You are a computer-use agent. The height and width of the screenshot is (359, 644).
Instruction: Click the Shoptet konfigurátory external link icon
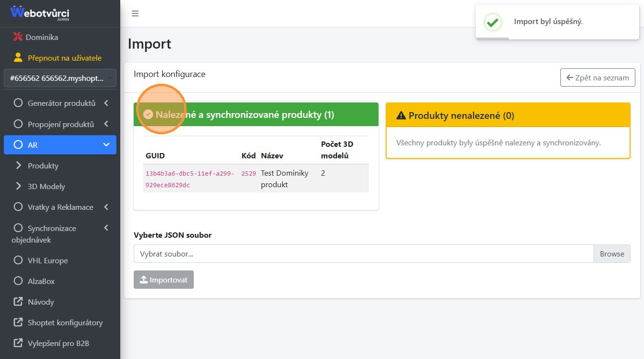pyautogui.click(x=18, y=322)
